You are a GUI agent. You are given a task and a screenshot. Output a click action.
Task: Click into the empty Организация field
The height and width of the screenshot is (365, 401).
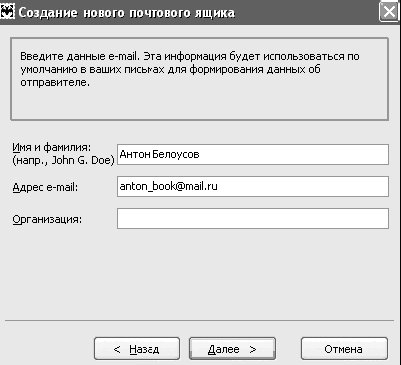point(253,218)
